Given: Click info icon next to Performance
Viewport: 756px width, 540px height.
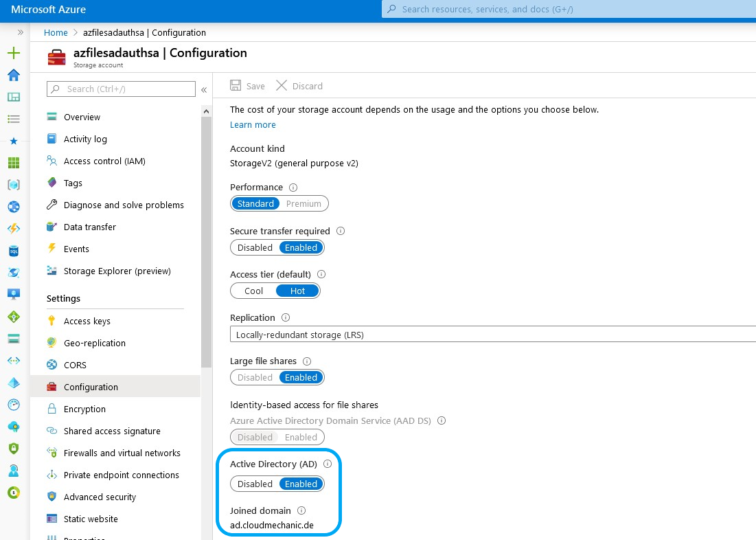Looking at the screenshot, I should click(x=293, y=188).
